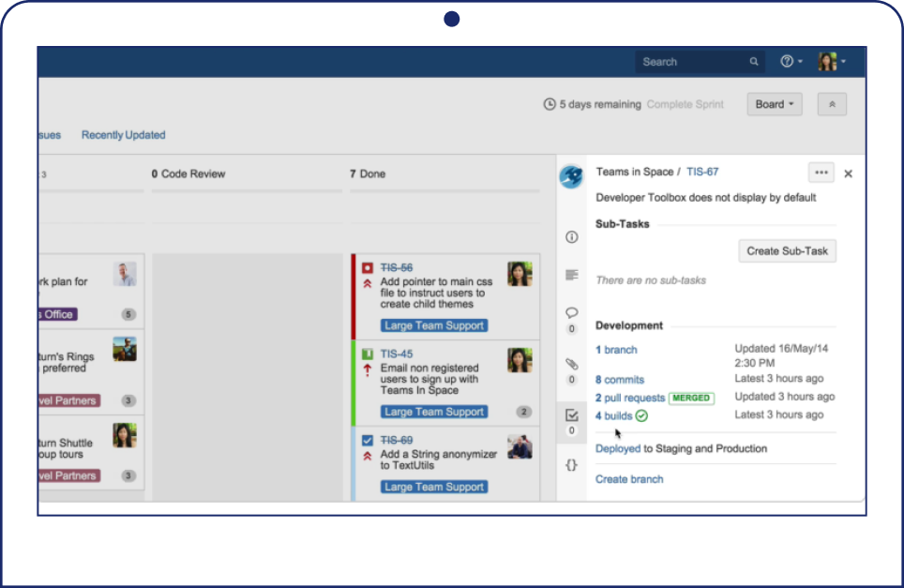Open the Board dropdown menu
Viewport: 904px width, 588px height.
[774, 104]
